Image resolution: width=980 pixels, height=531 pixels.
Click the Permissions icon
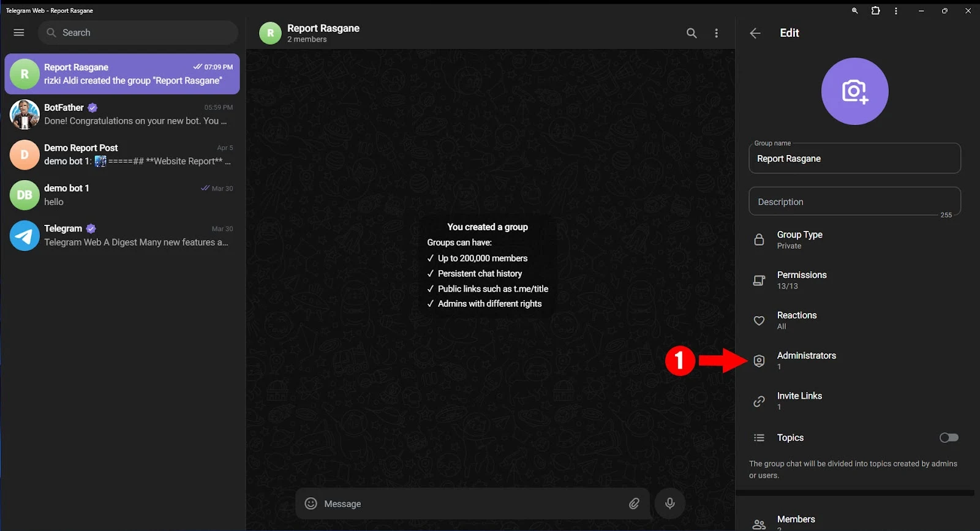759,280
